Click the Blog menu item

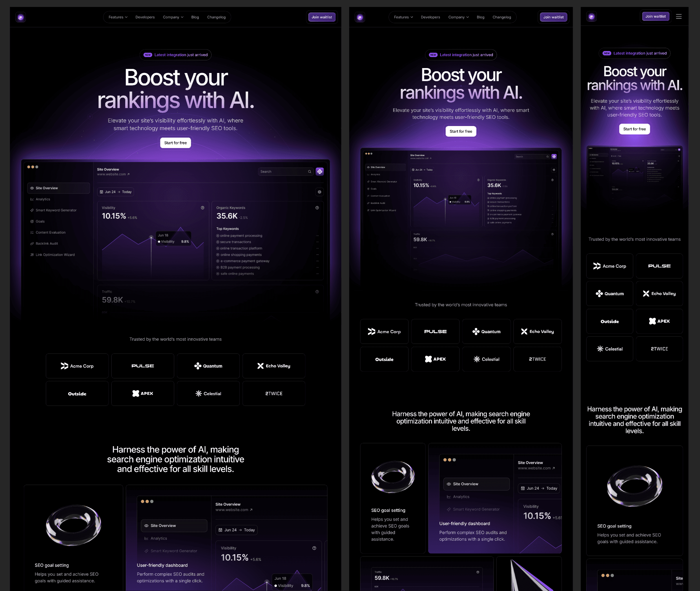click(x=195, y=17)
